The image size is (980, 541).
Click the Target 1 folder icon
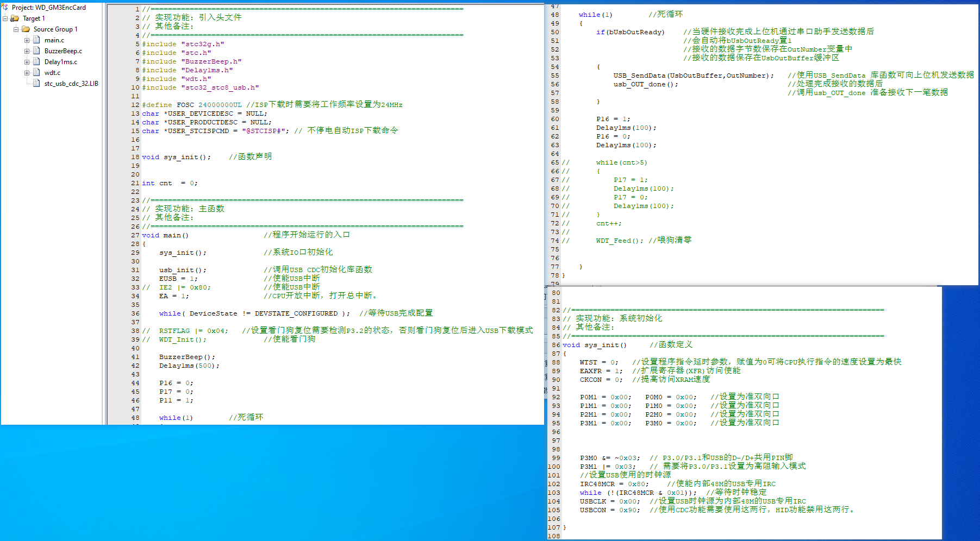(x=15, y=18)
